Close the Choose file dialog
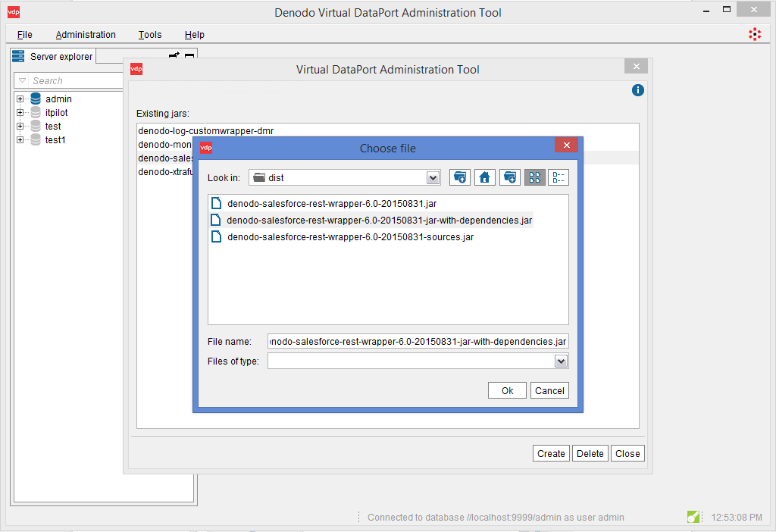This screenshot has height=532, width=776. click(x=567, y=145)
